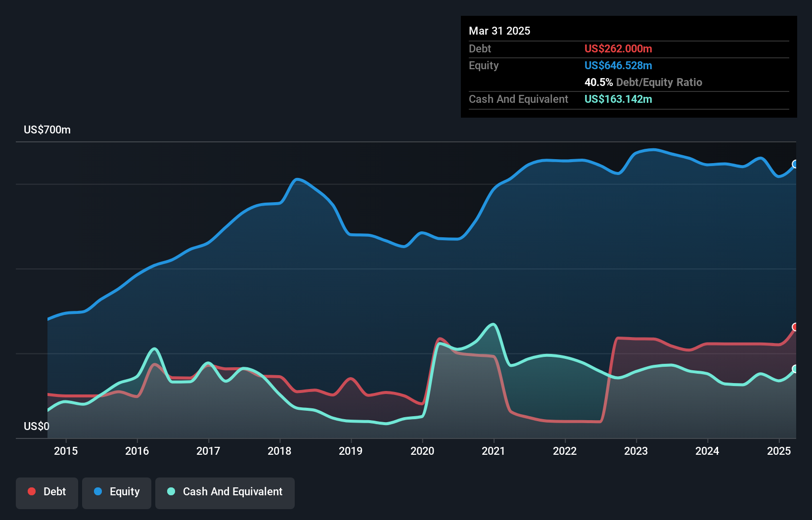This screenshot has height=520, width=812.
Task: Click the red Debt endpoint marker
Action: [795, 327]
